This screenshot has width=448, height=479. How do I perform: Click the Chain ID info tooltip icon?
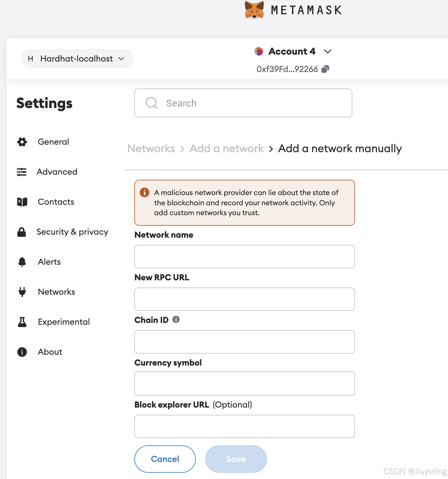pyautogui.click(x=176, y=319)
